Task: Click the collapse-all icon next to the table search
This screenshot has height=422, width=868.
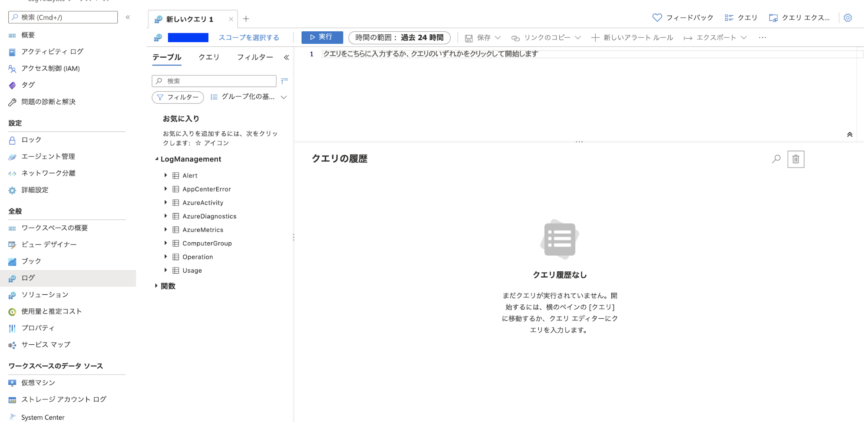Action: [x=284, y=81]
